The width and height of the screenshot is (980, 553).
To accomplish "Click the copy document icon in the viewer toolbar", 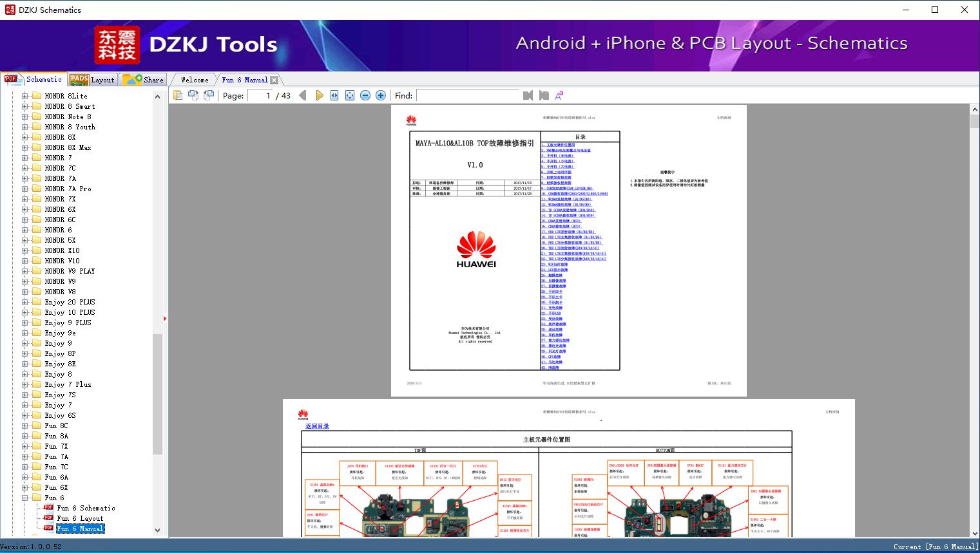I will (178, 95).
